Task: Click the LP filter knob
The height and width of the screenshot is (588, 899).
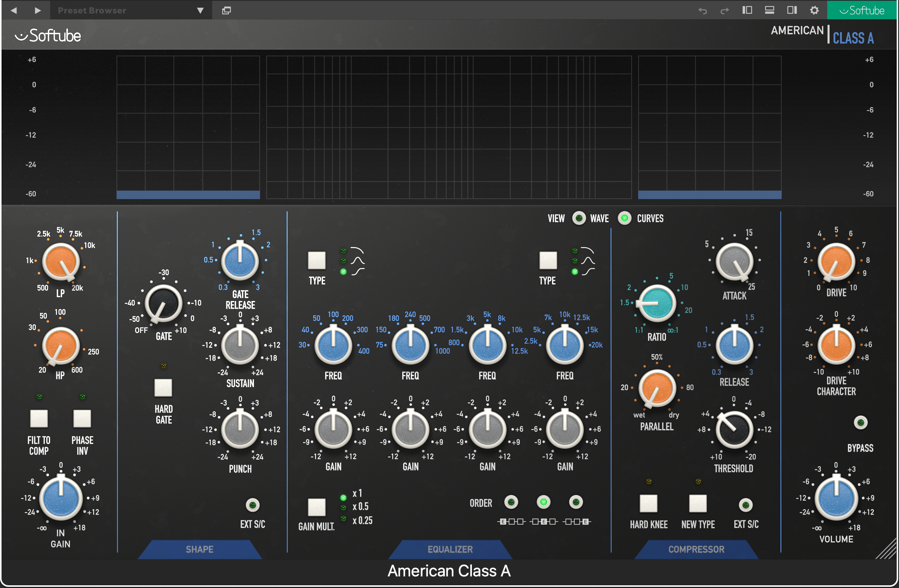Action: click(61, 262)
